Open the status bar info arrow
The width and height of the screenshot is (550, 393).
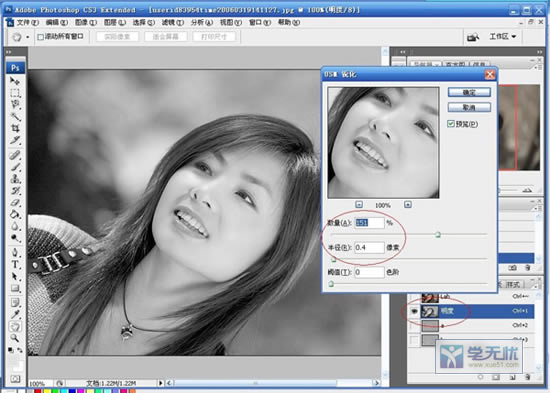click(161, 383)
